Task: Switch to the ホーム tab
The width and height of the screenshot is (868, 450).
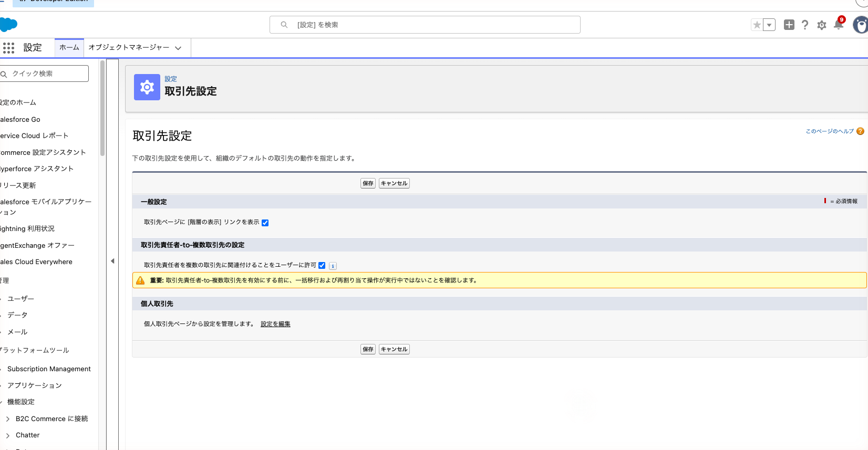Action: (69, 47)
